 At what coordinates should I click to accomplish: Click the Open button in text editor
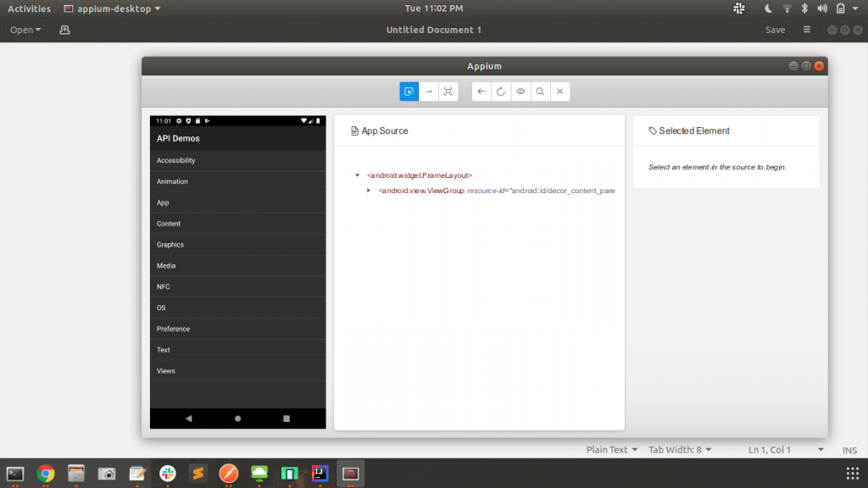[x=25, y=29]
